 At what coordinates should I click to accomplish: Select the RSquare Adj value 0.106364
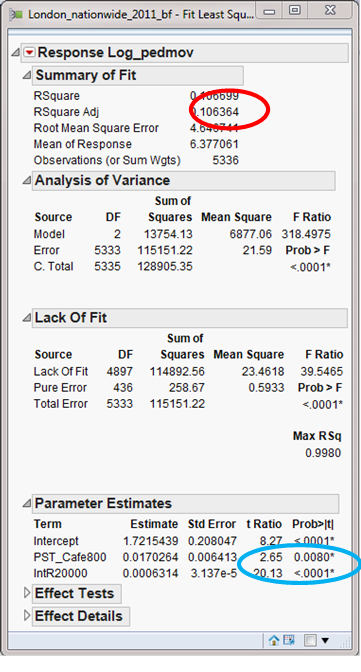click(x=214, y=112)
